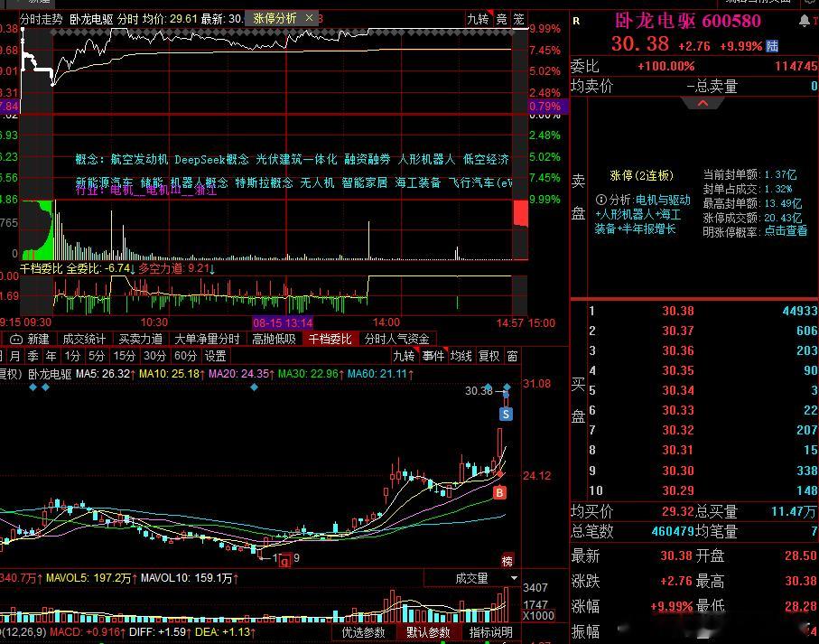Image resolution: width=819 pixels, height=644 pixels.
Task: Select the 月 monthly period
Action: pyautogui.click(x=15, y=356)
